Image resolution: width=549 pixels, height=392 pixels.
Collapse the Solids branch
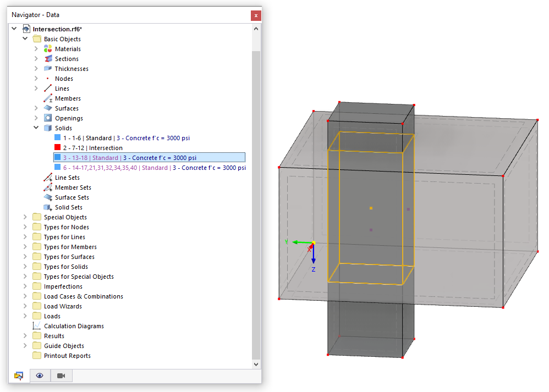pyautogui.click(x=36, y=128)
